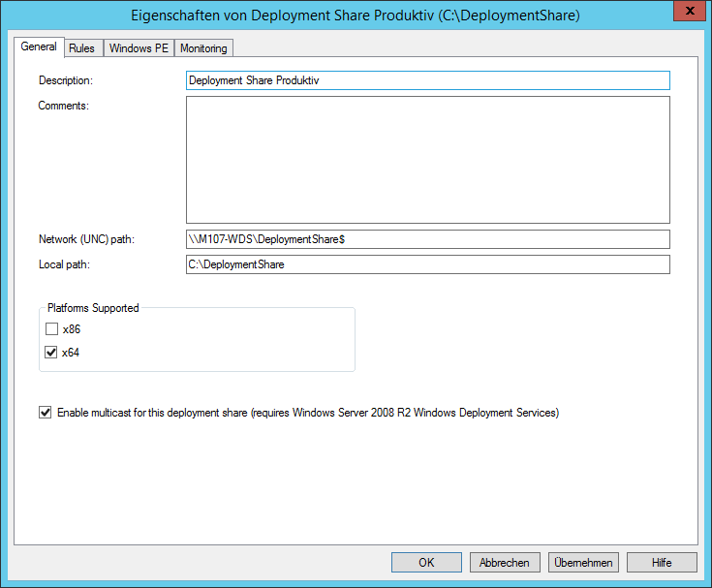The image size is (712, 588).
Task: Focus the Comments text area
Action: tap(427, 160)
